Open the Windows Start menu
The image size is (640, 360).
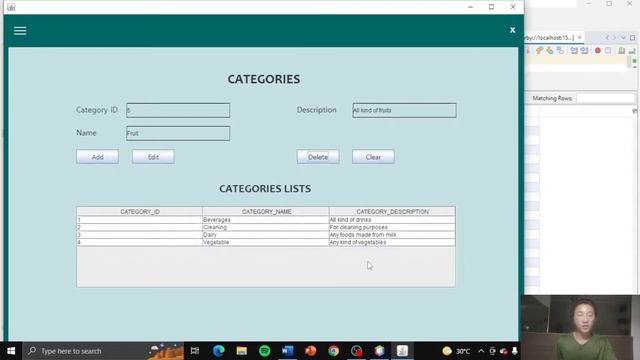click(11, 351)
